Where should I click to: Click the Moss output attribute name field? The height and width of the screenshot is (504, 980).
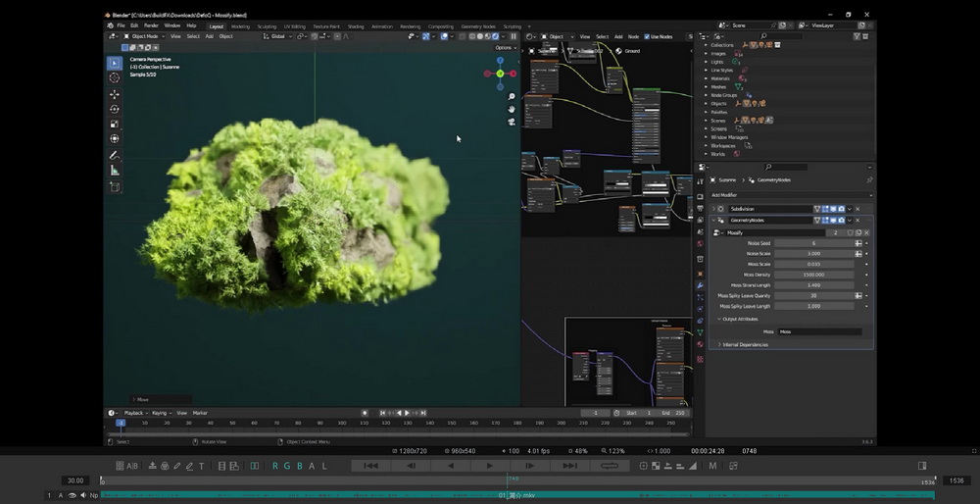click(820, 332)
